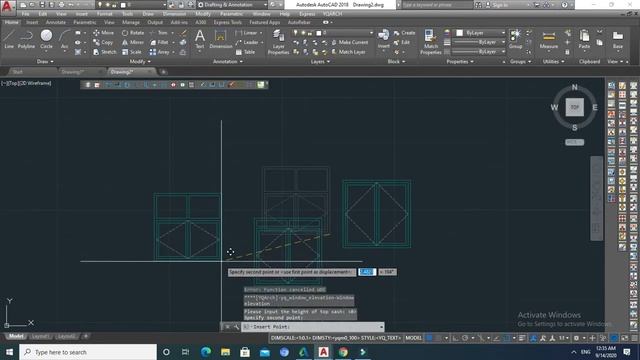This screenshot has width=640, height=360.
Task: Click the search keyword input box
Action: [x=437, y=5]
